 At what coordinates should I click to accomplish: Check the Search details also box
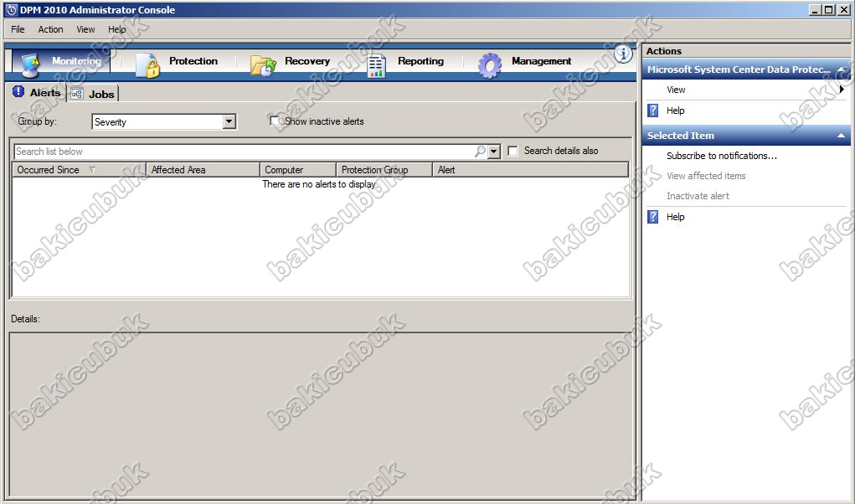(512, 151)
